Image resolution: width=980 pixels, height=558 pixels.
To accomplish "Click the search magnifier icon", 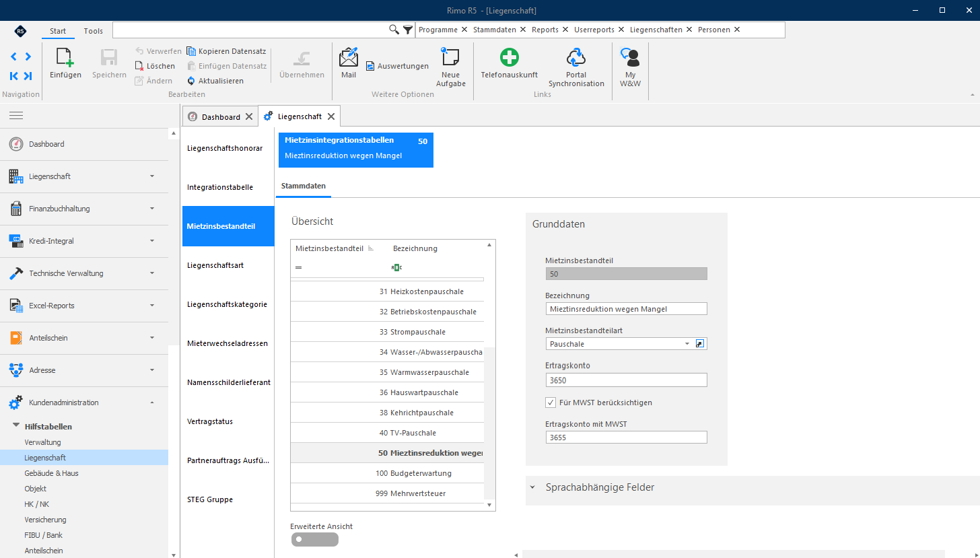I will (x=394, y=30).
